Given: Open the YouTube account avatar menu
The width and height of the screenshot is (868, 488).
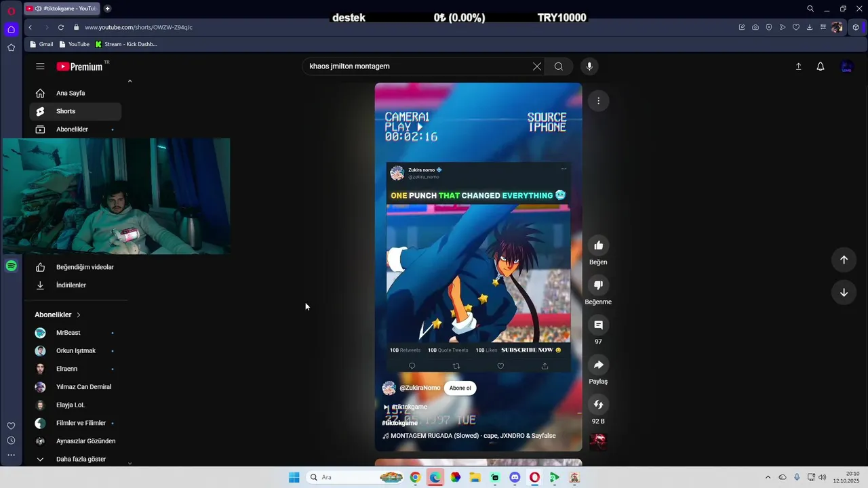Looking at the screenshot, I should pos(846,66).
